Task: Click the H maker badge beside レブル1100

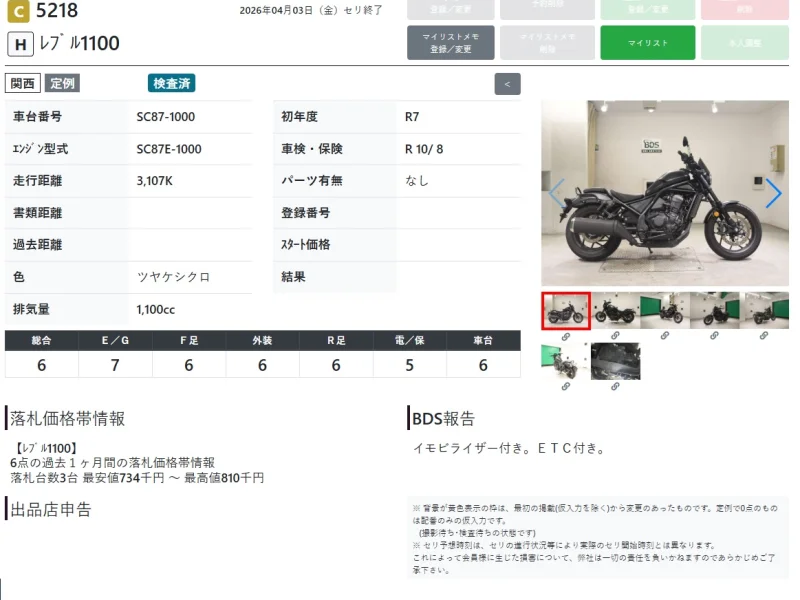Action: pyautogui.click(x=20, y=44)
